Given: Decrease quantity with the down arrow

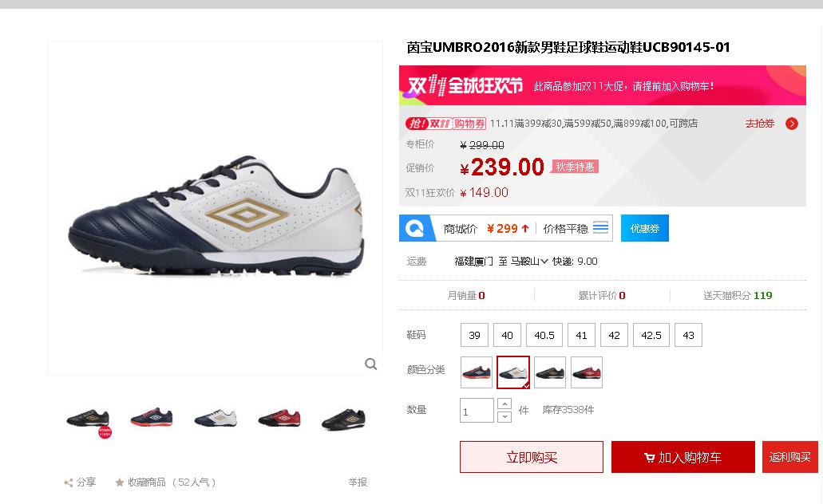Looking at the screenshot, I should pos(504,416).
